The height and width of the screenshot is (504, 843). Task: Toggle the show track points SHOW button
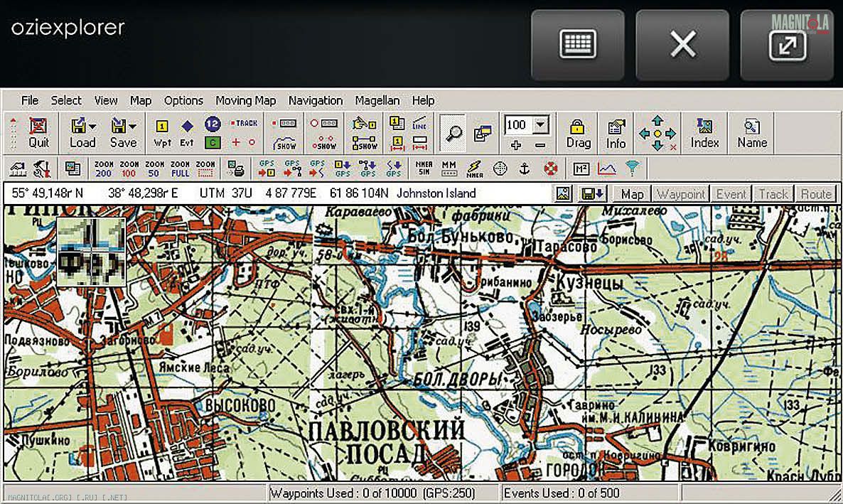(x=324, y=143)
